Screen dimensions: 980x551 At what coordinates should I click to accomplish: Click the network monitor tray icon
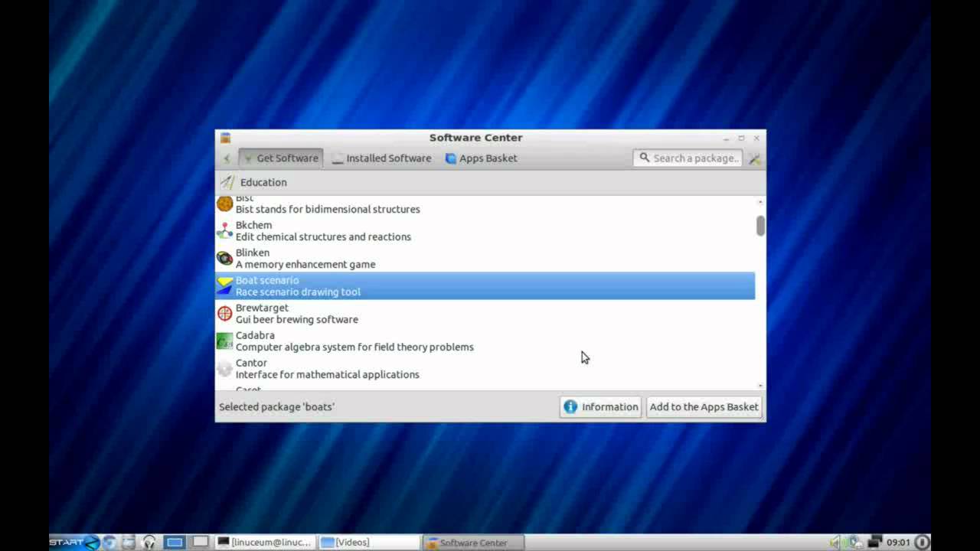tap(875, 542)
